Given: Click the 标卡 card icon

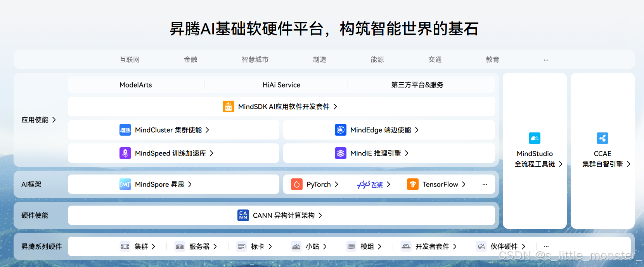Looking at the screenshot, I should point(242,246).
